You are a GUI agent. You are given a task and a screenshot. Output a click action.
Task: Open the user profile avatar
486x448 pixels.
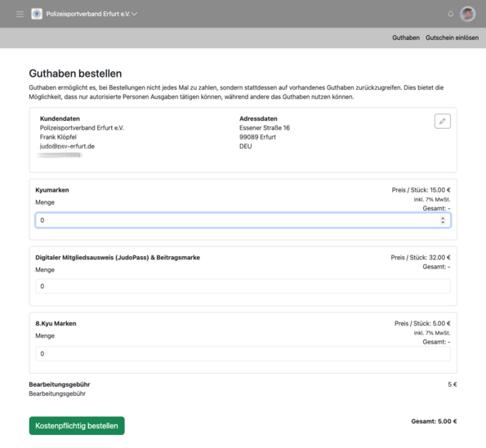click(x=468, y=14)
